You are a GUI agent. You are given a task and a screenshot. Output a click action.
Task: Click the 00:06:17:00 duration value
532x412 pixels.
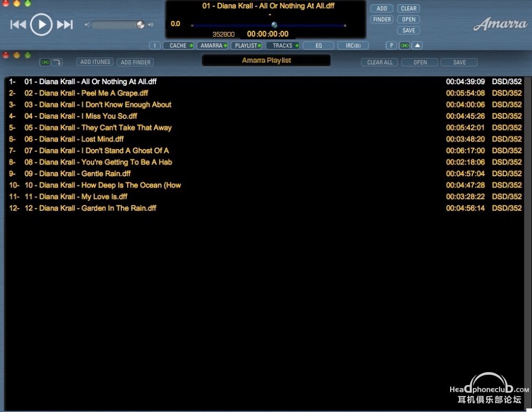(465, 151)
